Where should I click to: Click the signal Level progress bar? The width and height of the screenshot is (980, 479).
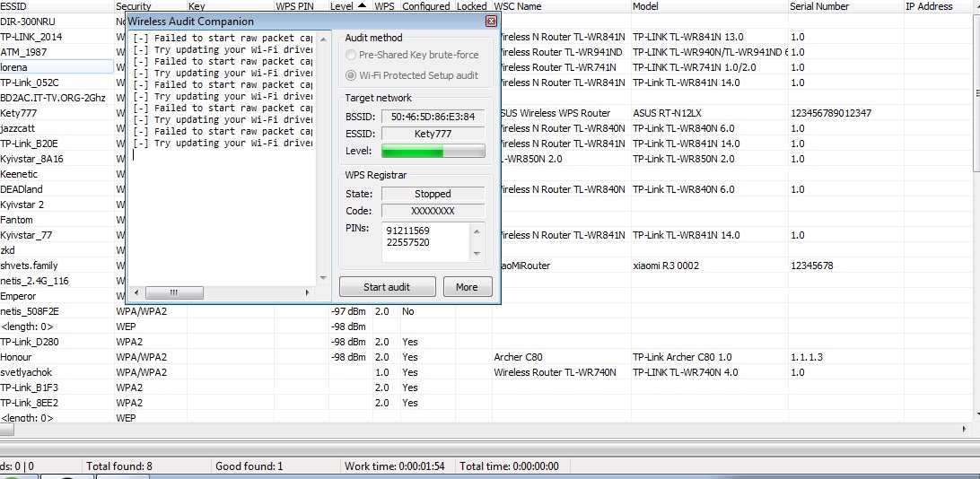click(433, 151)
